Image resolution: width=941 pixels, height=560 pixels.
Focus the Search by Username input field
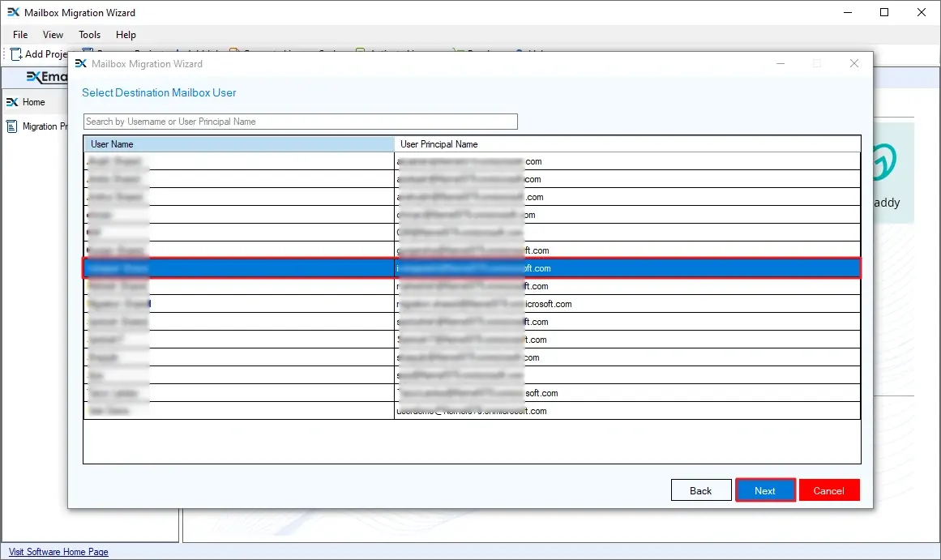[300, 122]
